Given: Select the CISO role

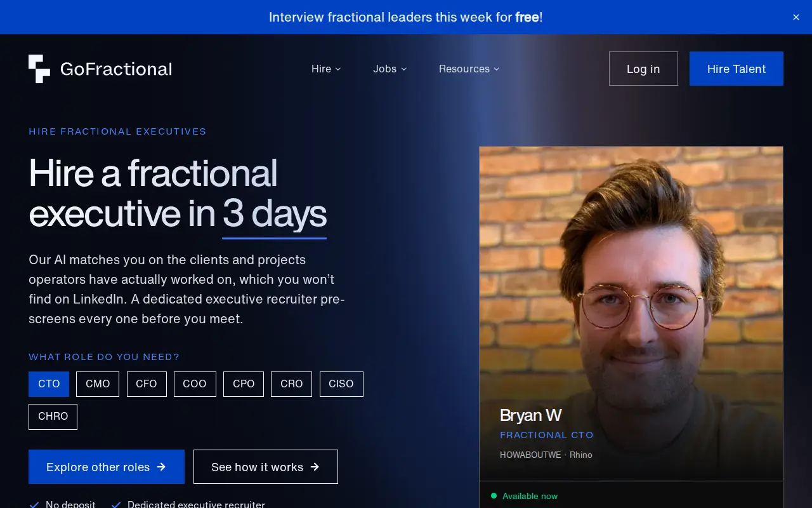Looking at the screenshot, I should 341,384.
